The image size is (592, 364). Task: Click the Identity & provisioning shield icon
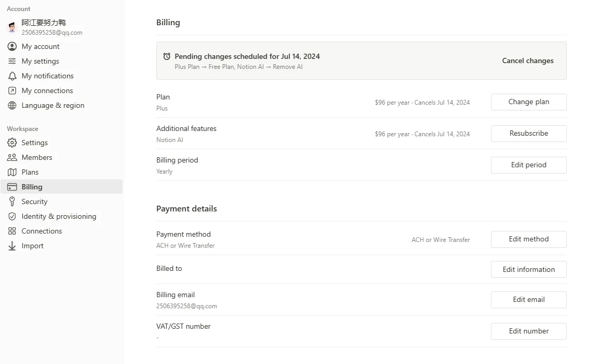pos(12,216)
